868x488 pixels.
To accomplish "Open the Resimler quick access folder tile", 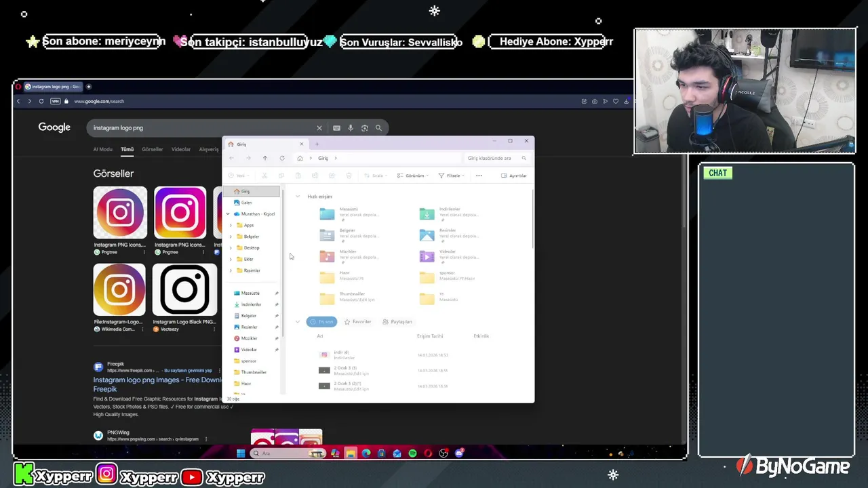I will (449, 235).
